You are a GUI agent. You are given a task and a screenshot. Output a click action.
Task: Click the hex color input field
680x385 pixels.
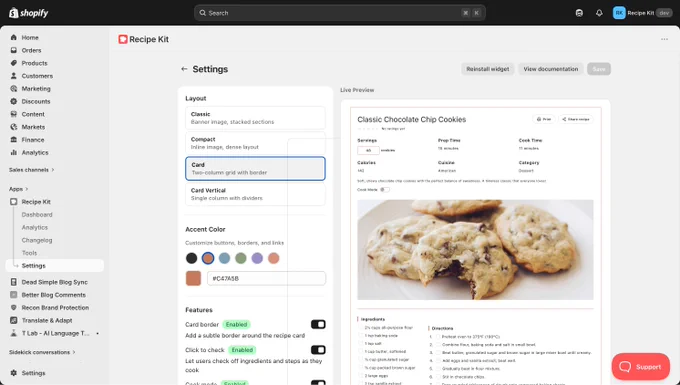tap(266, 278)
